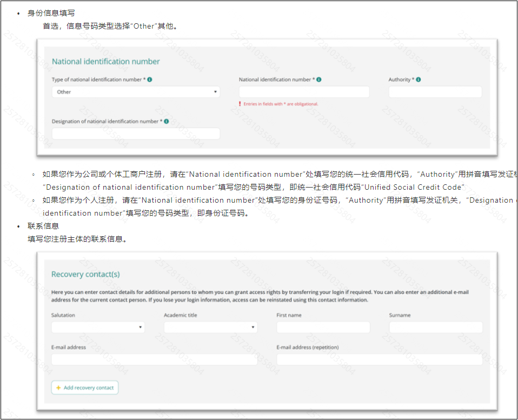Click the teal National identification number section heading
Screen dimensions: 518x420
pos(105,62)
